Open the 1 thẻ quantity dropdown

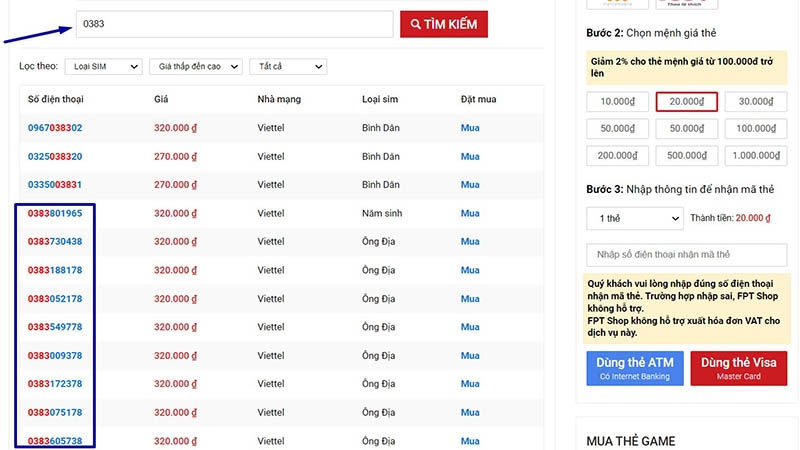tap(635, 218)
